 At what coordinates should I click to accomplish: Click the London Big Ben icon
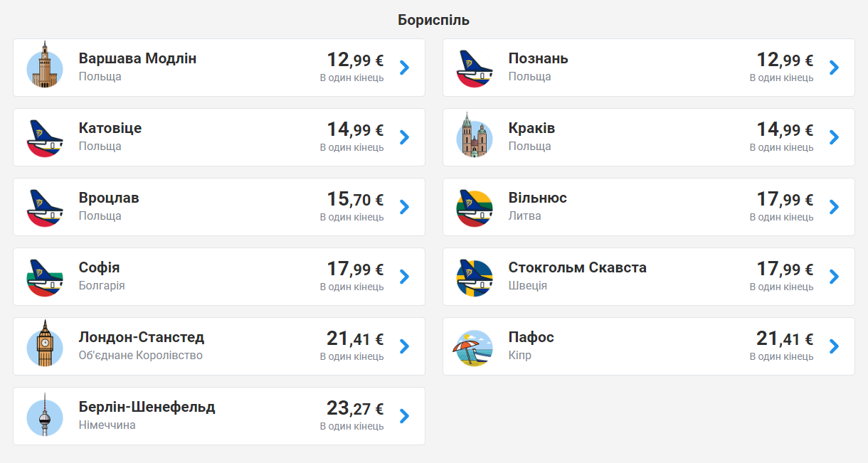pyautogui.click(x=46, y=344)
